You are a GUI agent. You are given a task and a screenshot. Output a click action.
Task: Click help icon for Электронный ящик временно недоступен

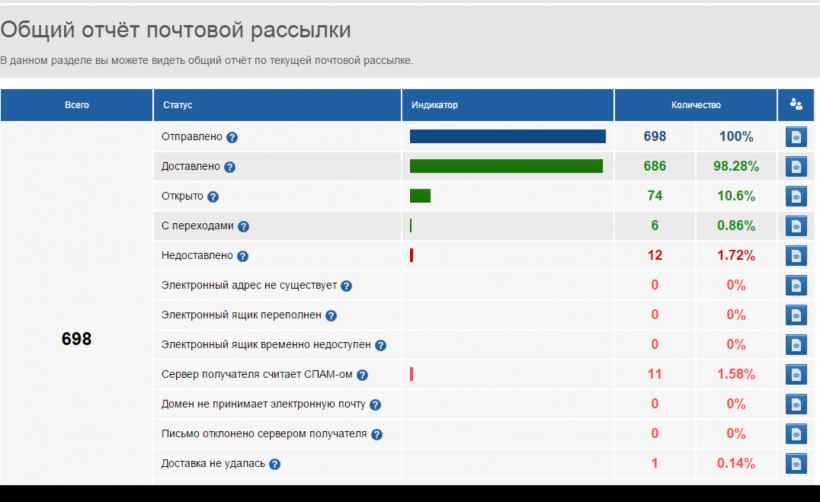click(x=381, y=346)
